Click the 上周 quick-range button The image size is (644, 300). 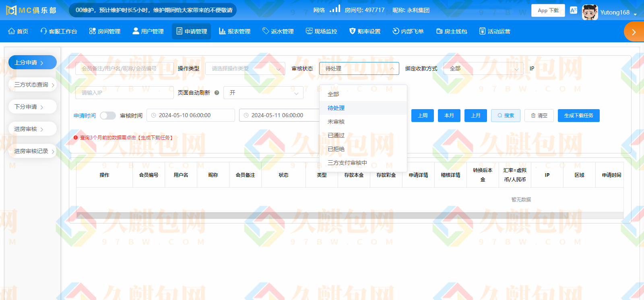click(x=423, y=116)
